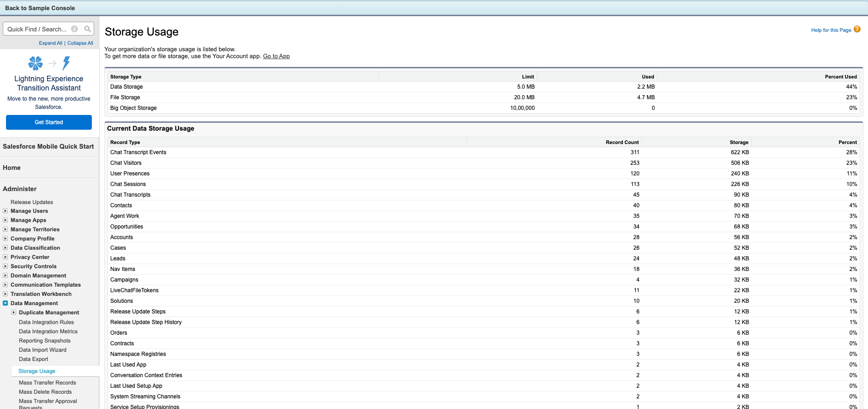This screenshot has width=868, height=409.
Task: Open Mass Delete Records
Action: tap(45, 392)
